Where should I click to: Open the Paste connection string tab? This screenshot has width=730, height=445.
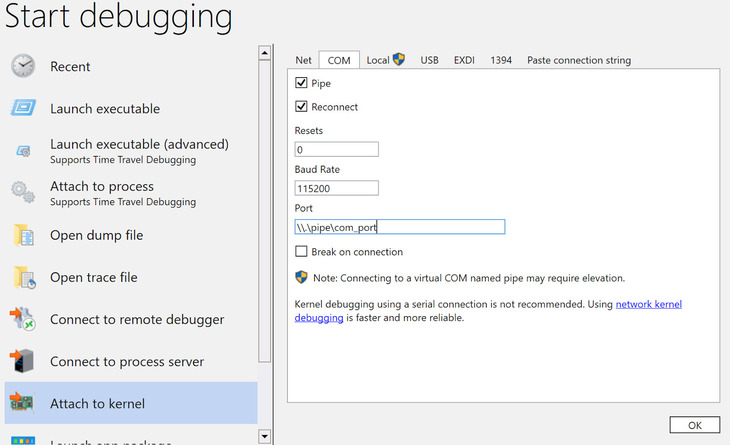578,60
